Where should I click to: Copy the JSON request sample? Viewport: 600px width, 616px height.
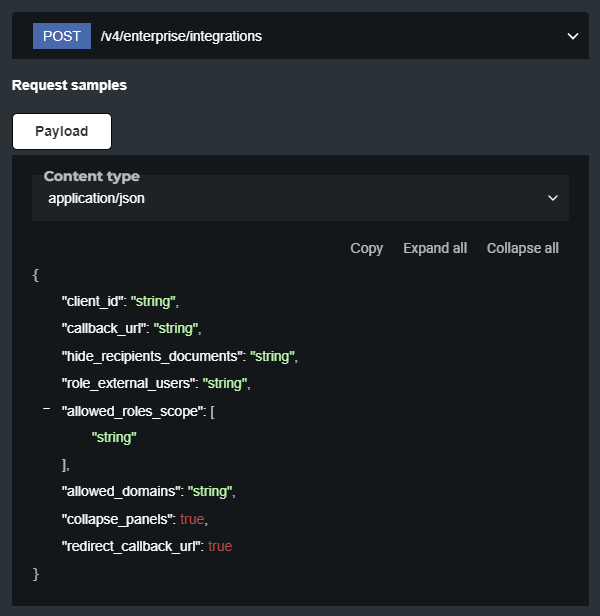pos(366,248)
